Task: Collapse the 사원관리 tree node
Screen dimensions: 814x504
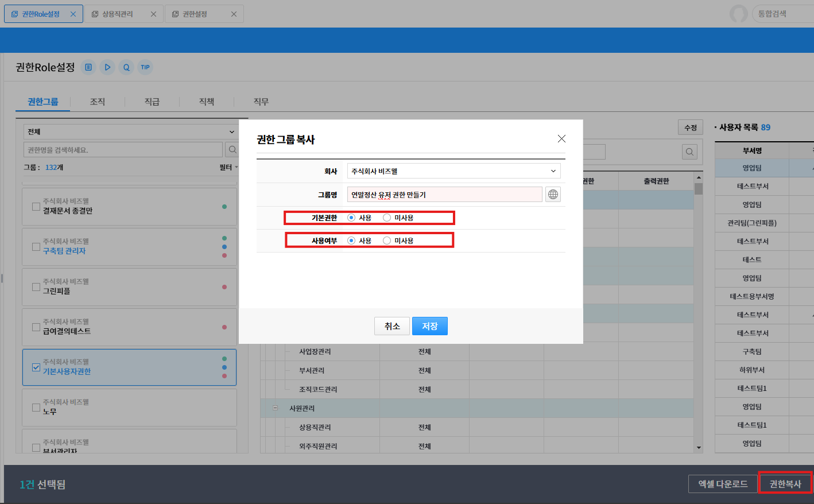Action: pyautogui.click(x=275, y=408)
